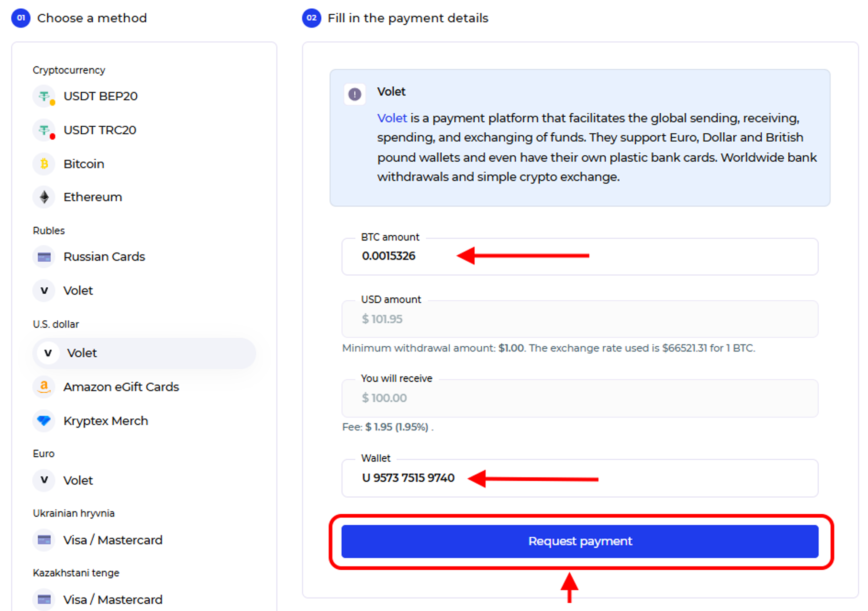
Task: Select Visa / Mastercard label under Kazakhstani tenge
Action: (x=113, y=599)
